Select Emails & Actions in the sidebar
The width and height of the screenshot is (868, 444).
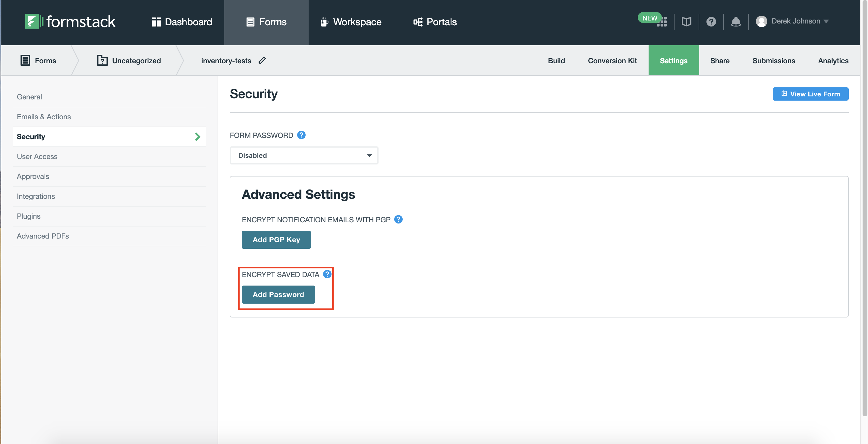tap(44, 117)
